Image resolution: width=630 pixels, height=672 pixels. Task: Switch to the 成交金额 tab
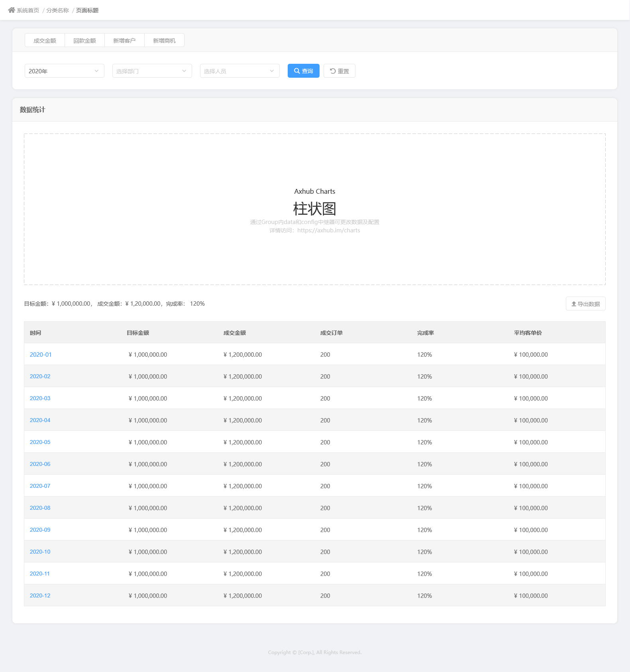pos(45,40)
